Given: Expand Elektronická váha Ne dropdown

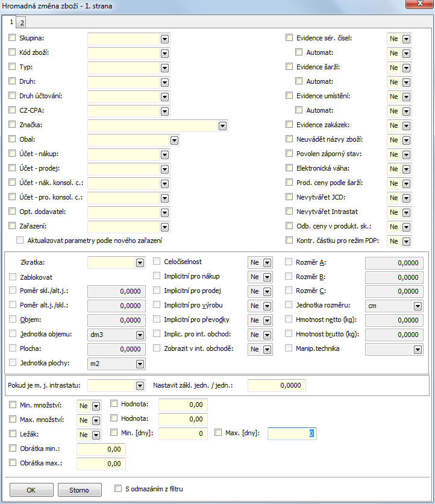Looking at the screenshot, I should pos(407,169).
